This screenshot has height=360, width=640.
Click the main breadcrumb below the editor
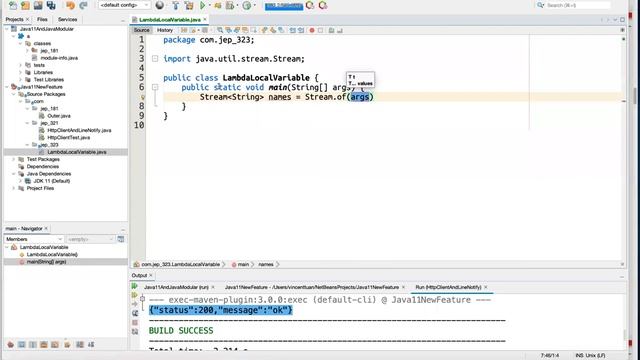click(243, 264)
